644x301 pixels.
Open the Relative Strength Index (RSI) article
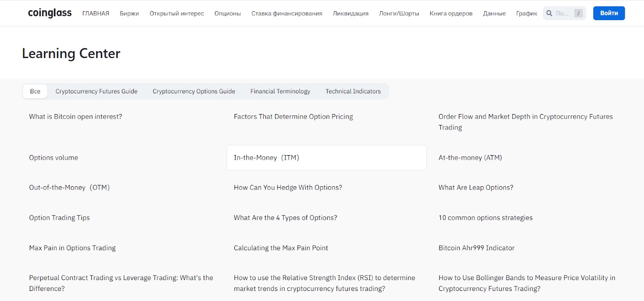[x=324, y=283]
